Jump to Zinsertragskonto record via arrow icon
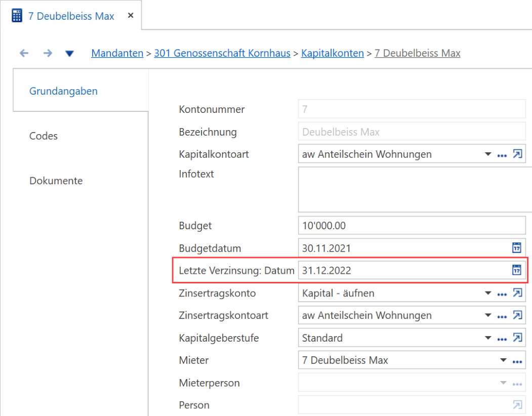 pyautogui.click(x=517, y=293)
